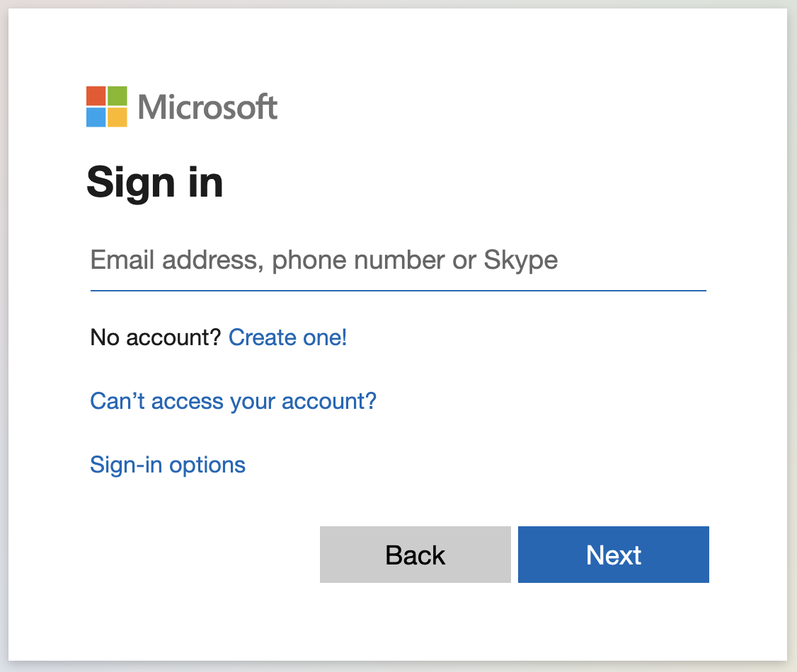The width and height of the screenshot is (797, 672).
Task: Open the Sign-in options link
Action: [167, 465]
